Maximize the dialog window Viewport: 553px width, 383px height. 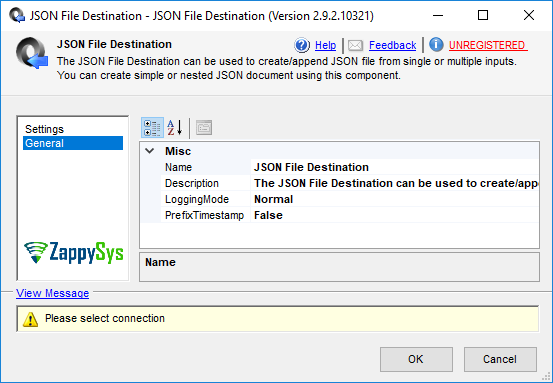(483, 16)
